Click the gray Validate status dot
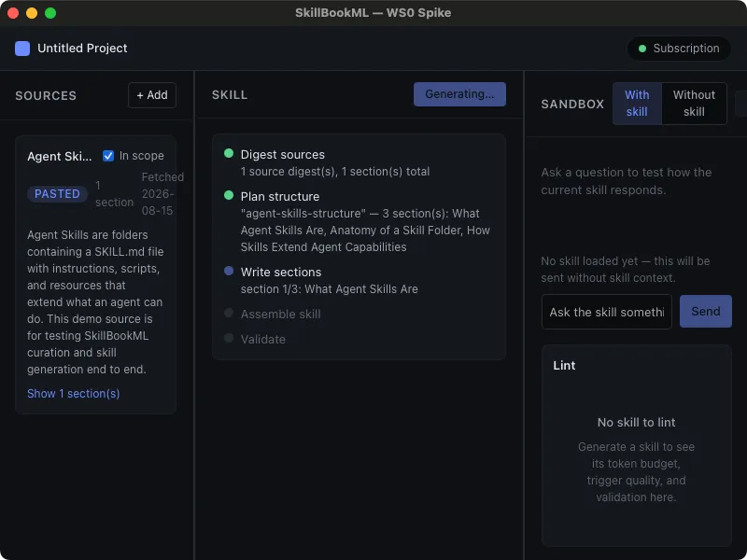Image resolution: width=747 pixels, height=560 pixels. (229, 338)
